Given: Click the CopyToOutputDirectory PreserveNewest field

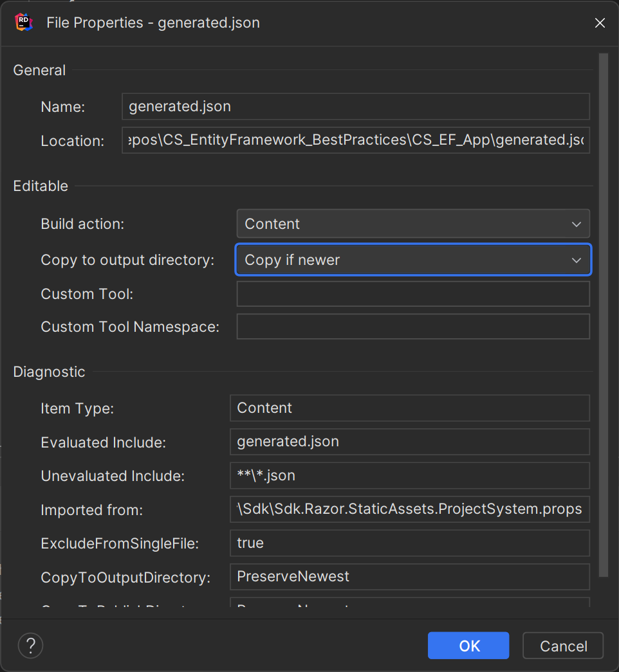Looking at the screenshot, I should tap(409, 577).
